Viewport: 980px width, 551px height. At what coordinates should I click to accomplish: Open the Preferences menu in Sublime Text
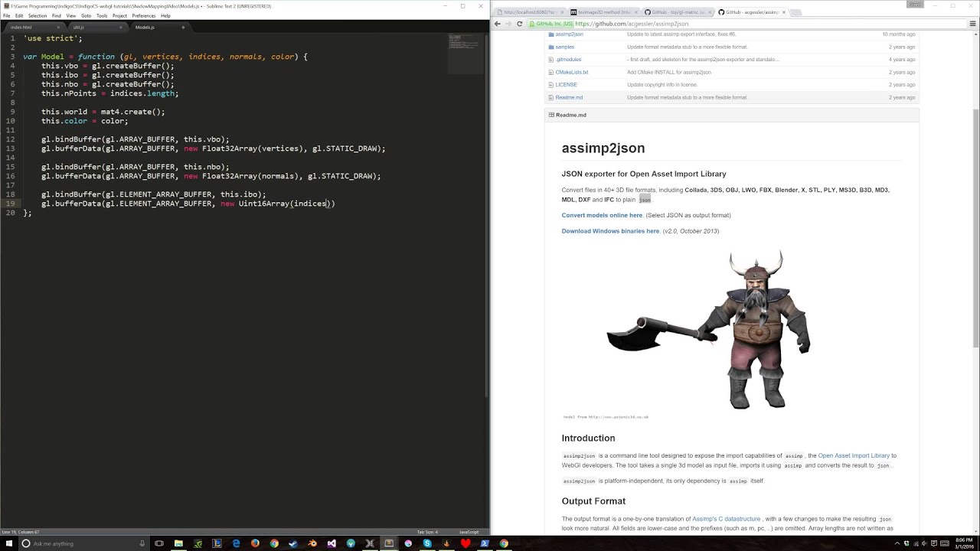[x=143, y=15]
